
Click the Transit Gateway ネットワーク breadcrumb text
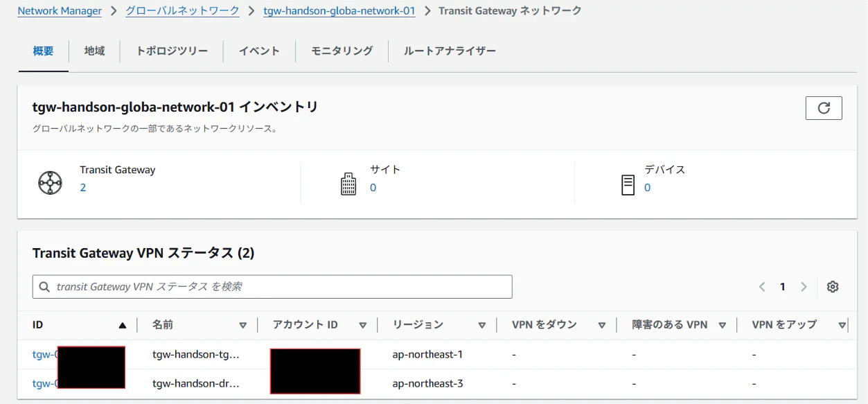(x=511, y=11)
